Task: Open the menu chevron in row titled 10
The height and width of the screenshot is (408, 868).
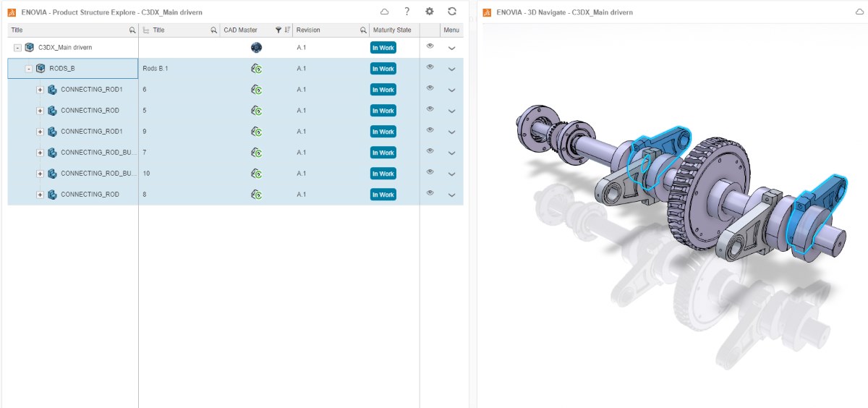Action: (452, 174)
